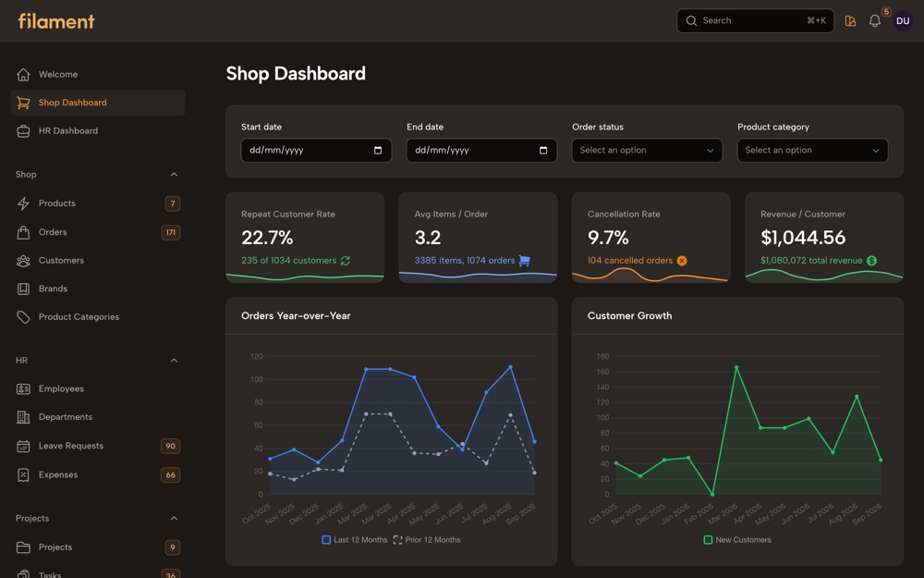Open the Product category dropdown
Screen dimensions: 924x578
(x=812, y=151)
